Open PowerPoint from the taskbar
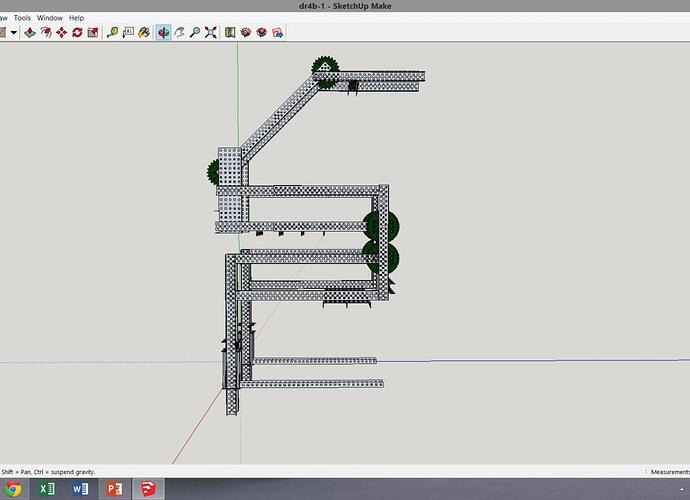Screen dimensions: 690x500 click(x=114, y=489)
